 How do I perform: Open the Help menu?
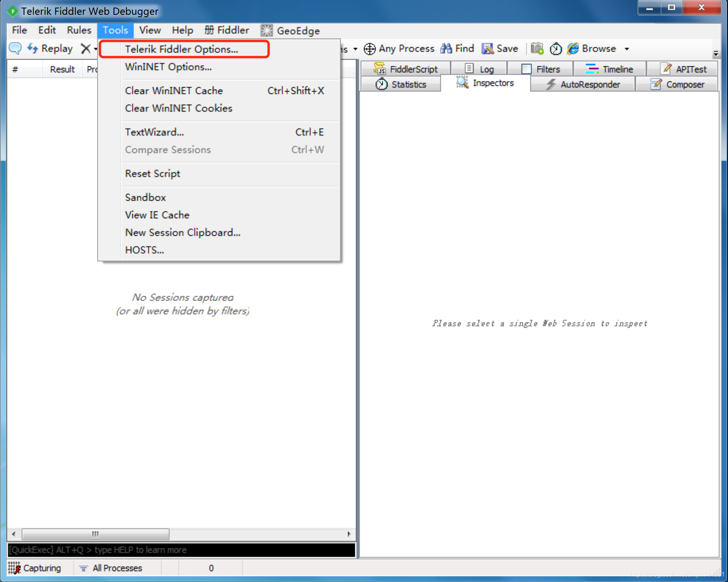(182, 30)
